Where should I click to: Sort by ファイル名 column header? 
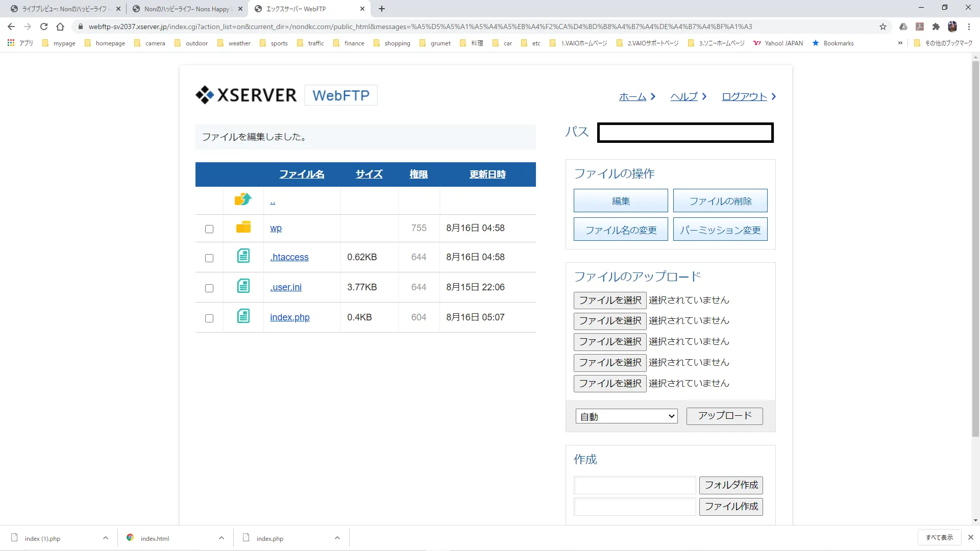pos(302,174)
